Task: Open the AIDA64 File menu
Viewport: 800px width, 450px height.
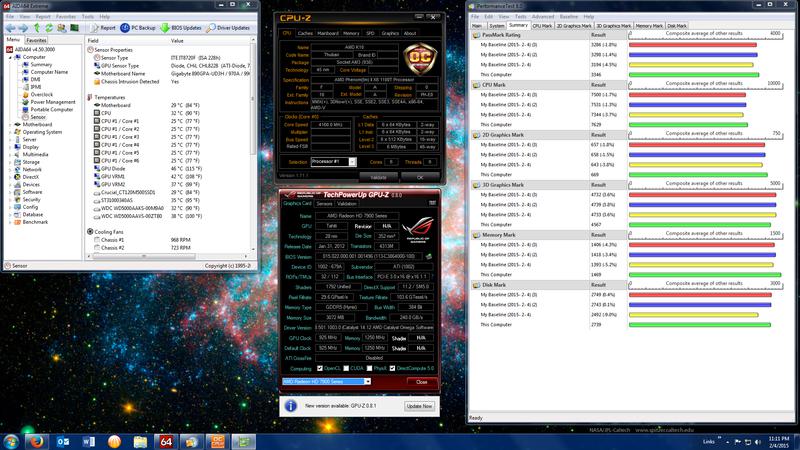Action: [x=10, y=17]
